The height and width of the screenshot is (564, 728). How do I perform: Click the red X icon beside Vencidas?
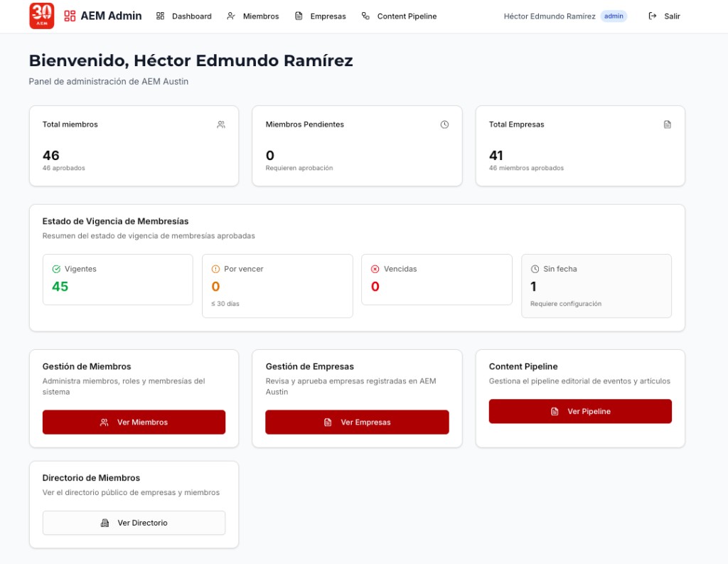375,269
